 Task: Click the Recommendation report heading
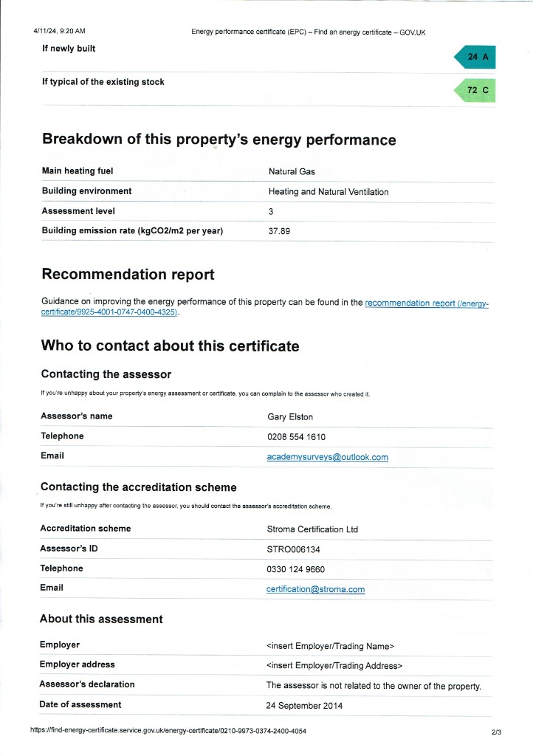128,275
